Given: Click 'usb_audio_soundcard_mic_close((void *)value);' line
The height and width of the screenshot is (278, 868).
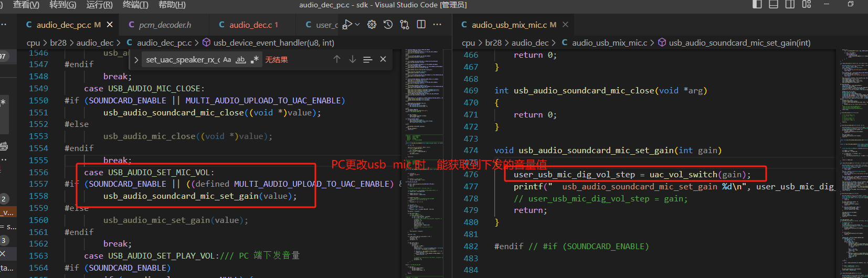Looking at the screenshot, I should 212,113.
